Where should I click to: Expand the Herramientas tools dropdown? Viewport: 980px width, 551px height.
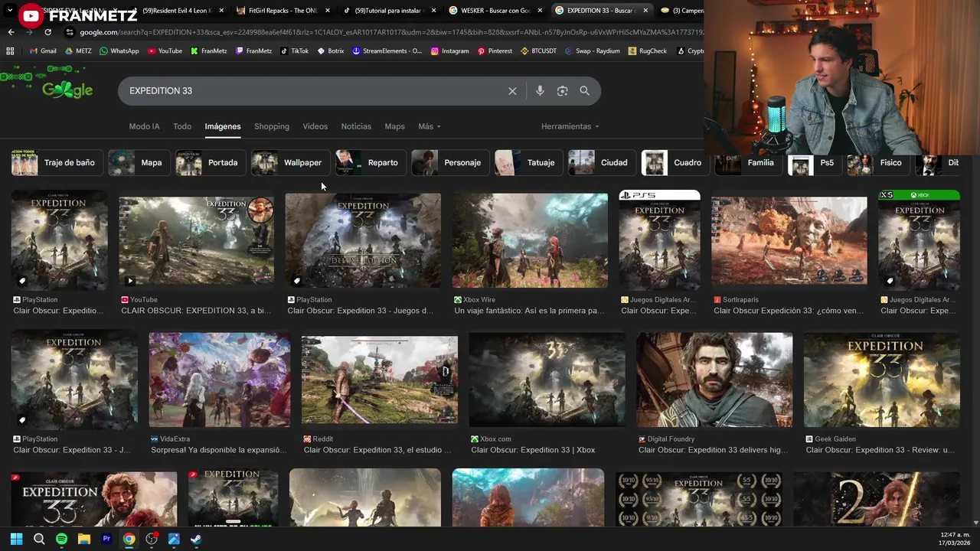pos(570,126)
